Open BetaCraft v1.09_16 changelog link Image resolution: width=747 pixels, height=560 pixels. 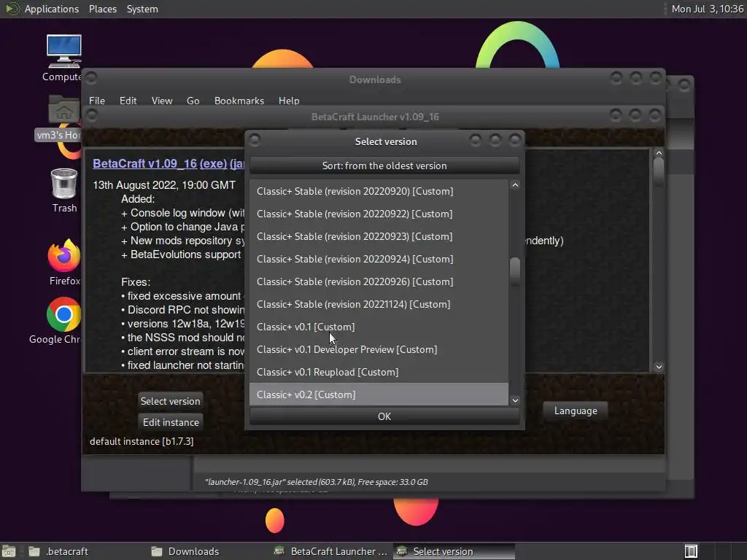[x=145, y=163]
